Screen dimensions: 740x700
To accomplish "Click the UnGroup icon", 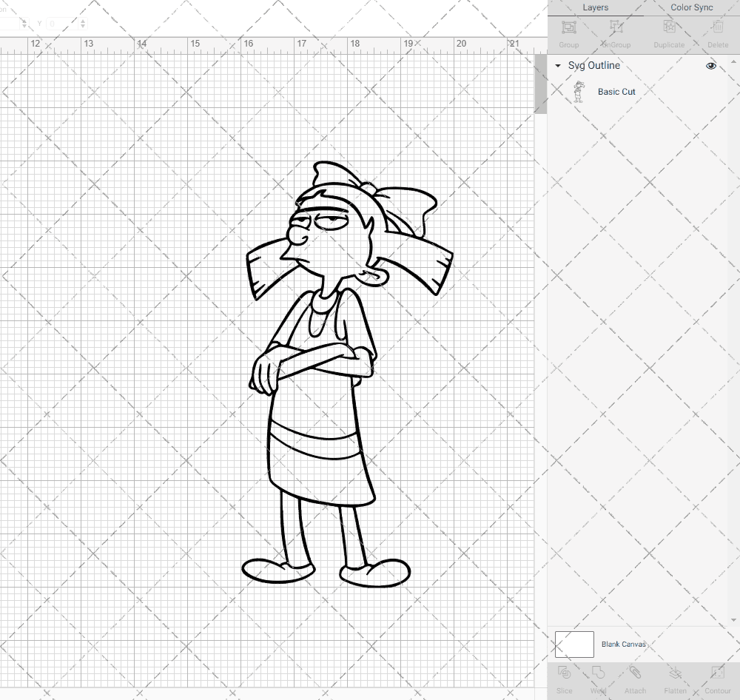I will (x=615, y=27).
